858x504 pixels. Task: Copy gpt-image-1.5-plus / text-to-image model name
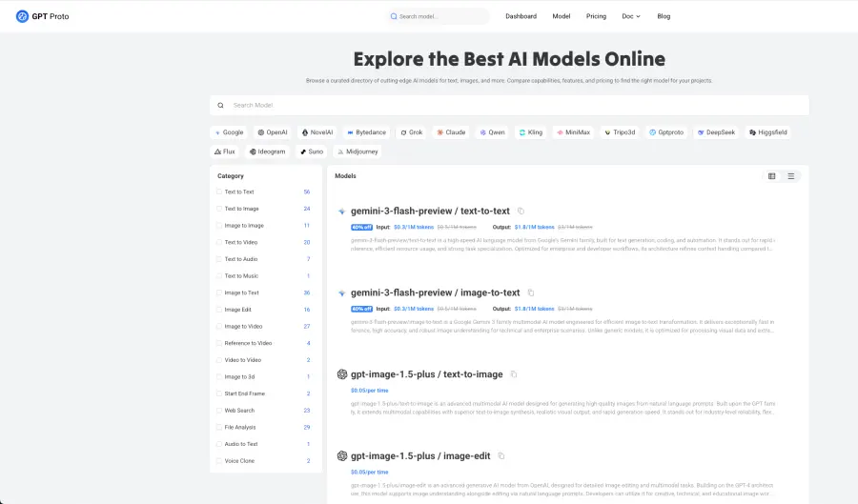[x=513, y=374]
